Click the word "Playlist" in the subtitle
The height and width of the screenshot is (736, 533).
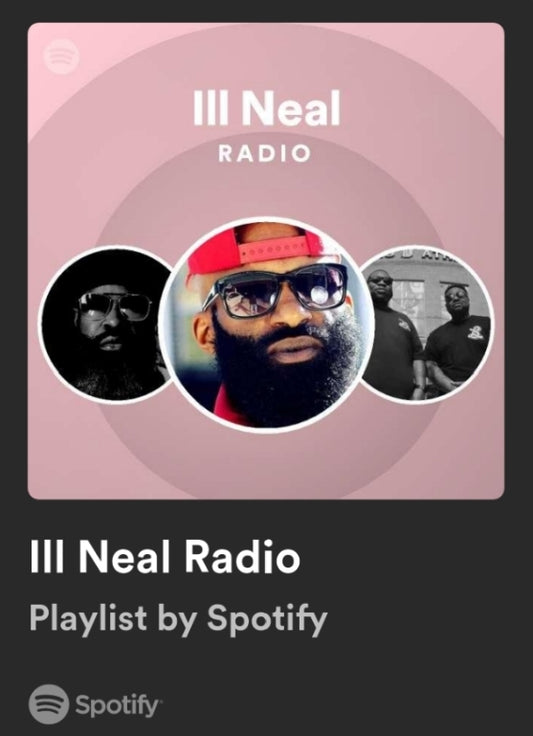88,619
